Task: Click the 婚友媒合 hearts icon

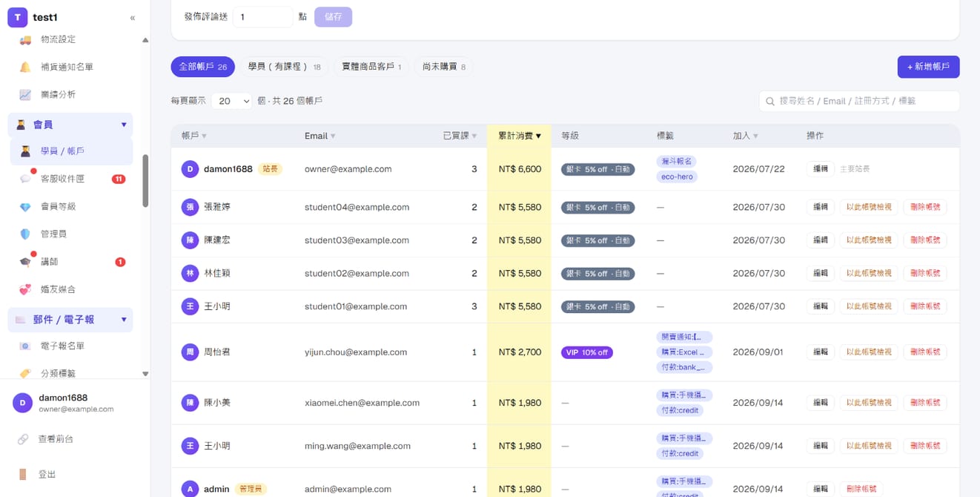Action: 25,289
